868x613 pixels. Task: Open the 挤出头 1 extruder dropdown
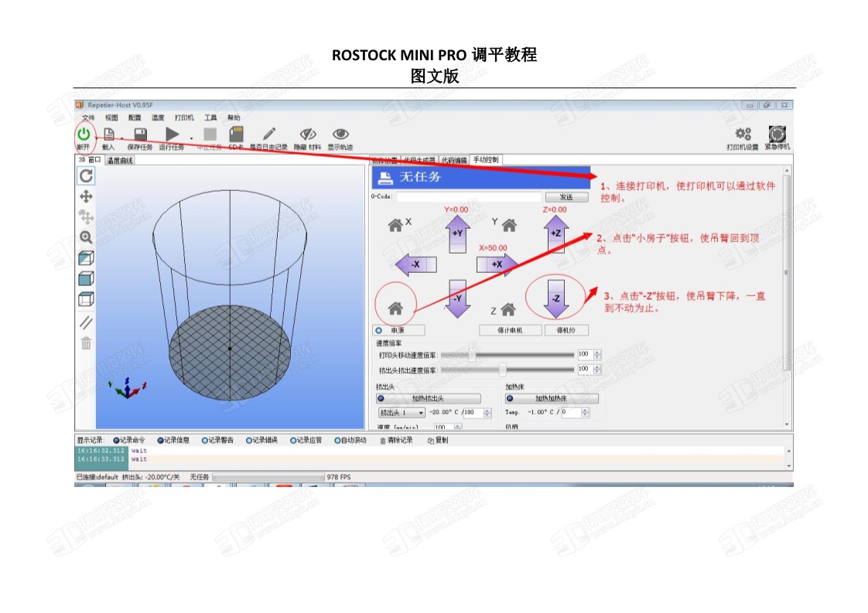(401, 413)
